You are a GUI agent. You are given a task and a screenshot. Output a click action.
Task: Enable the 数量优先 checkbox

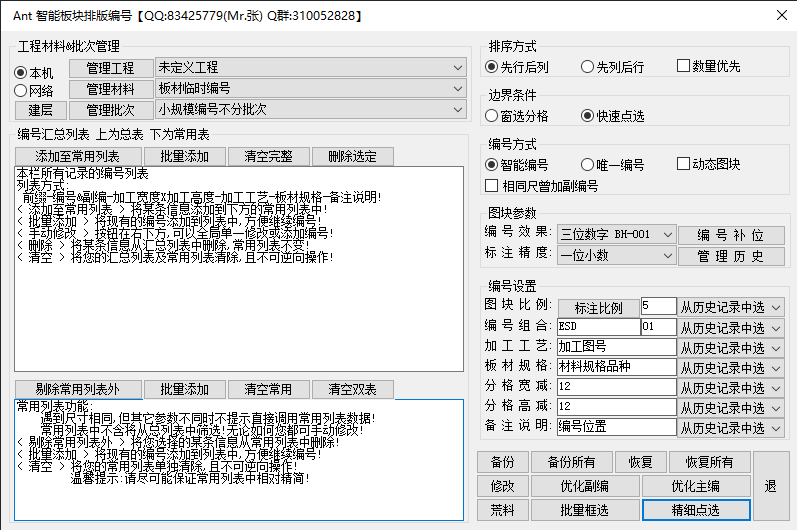(x=684, y=66)
